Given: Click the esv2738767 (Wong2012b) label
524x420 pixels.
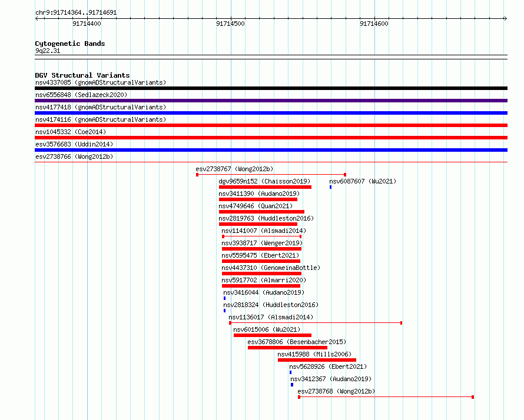Looking at the screenshot, I should coord(234,169).
